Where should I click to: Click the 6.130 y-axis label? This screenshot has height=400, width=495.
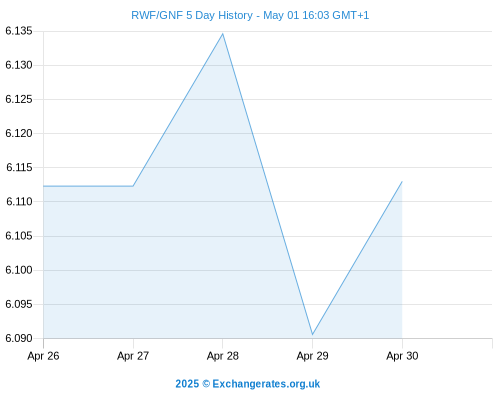tap(19, 65)
